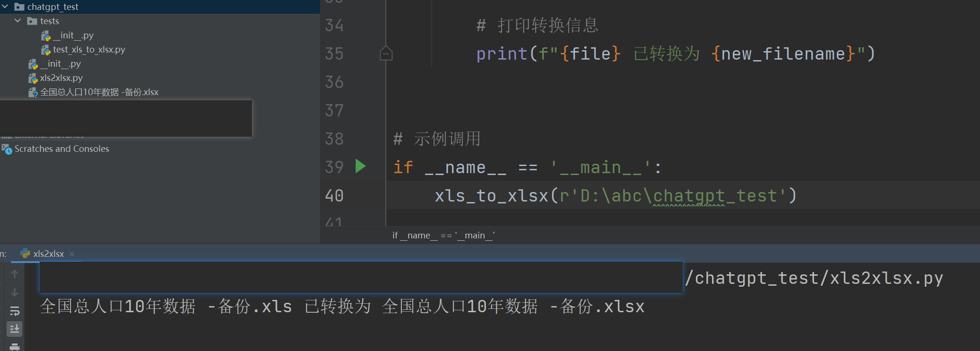Image resolution: width=980 pixels, height=351 pixels.
Task: Click the test_xls_to_xlsx.py file icon
Action: coord(46,50)
